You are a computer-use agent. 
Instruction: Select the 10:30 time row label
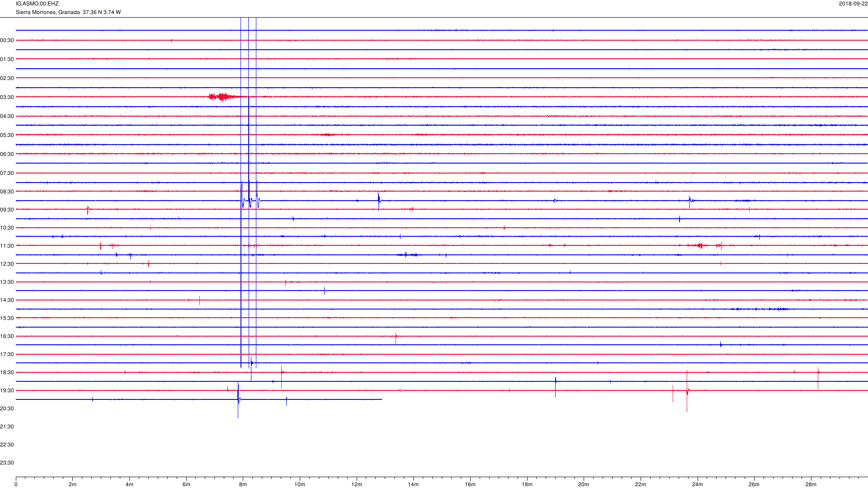click(7, 228)
